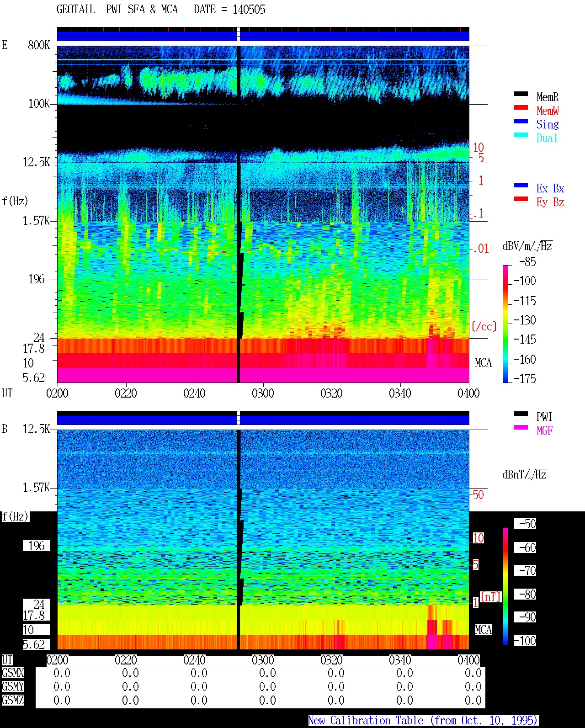Select the Sing legend label

[548, 124]
